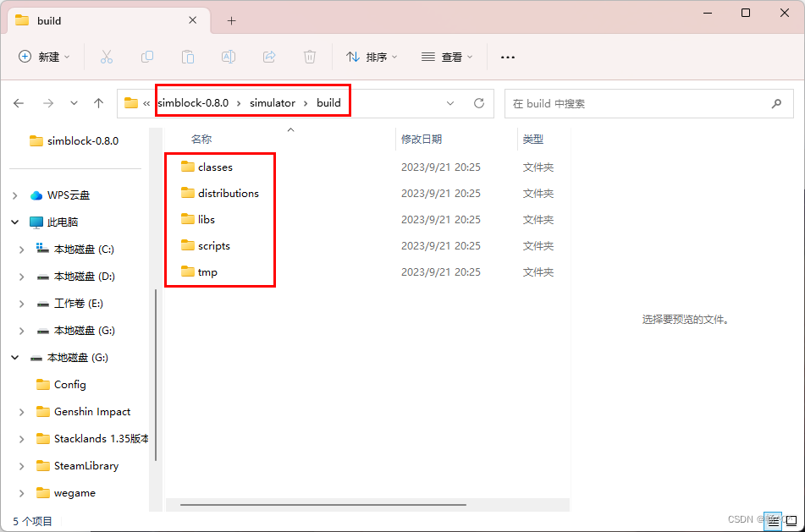The height and width of the screenshot is (532, 805).
Task: Activate the Rename icon in the toolbar
Action: [x=228, y=57]
